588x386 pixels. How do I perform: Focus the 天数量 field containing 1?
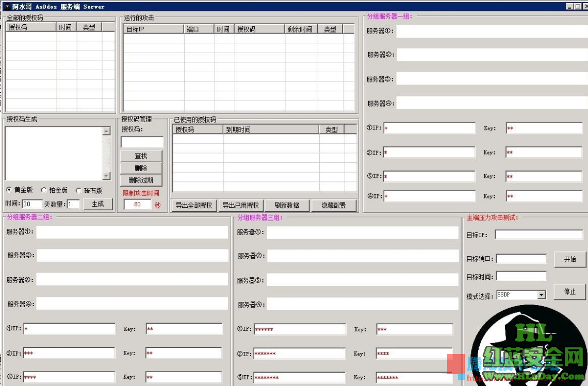click(x=73, y=204)
